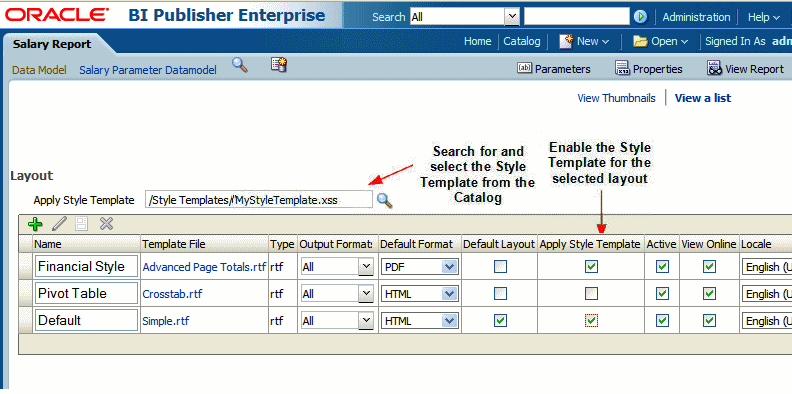This screenshot has height=394, width=792.
Task: Click the View Report binoculars icon
Action: (x=714, y=68)
